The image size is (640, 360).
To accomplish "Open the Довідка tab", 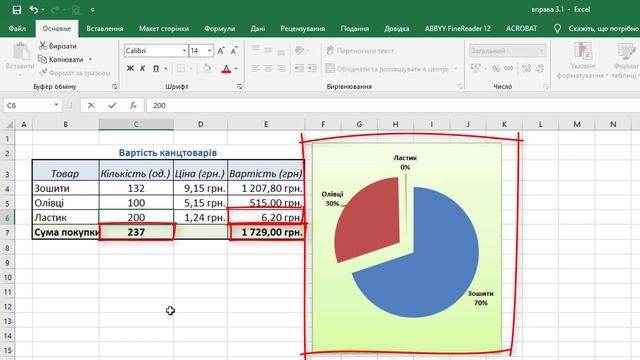I will point(397,29).
